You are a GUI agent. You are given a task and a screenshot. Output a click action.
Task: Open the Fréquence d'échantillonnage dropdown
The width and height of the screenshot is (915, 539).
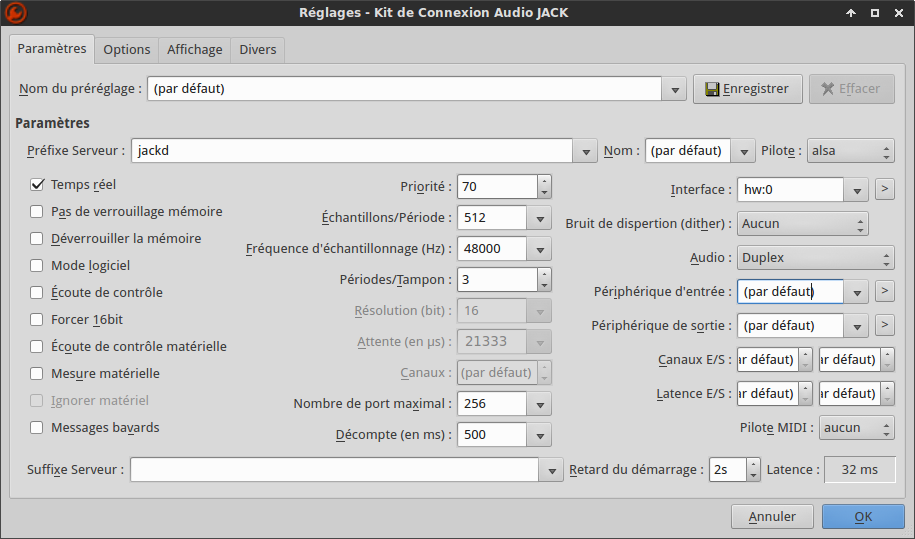pos(540,249)
